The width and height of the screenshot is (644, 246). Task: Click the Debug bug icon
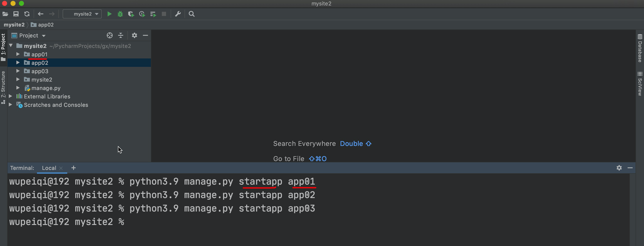pyautogui.click(x=120, y=14)
